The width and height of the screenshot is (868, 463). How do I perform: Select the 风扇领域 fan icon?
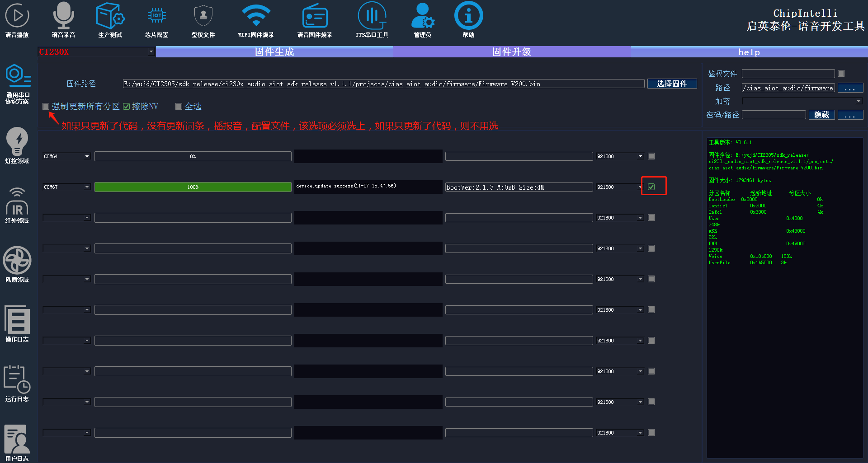point(17,265)
